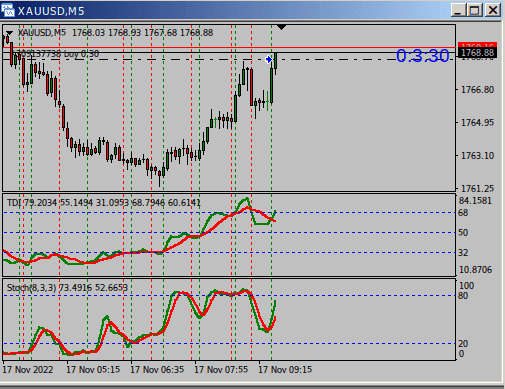Click the chart shift black triangle marker
This screenshot has width=505, height=389.
click(281, 27)
